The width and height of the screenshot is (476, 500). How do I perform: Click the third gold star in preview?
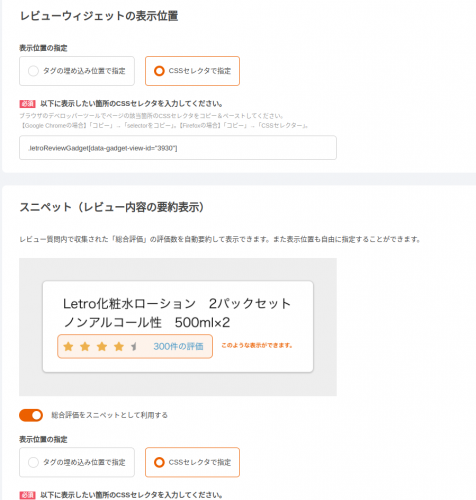click(102, 347)
